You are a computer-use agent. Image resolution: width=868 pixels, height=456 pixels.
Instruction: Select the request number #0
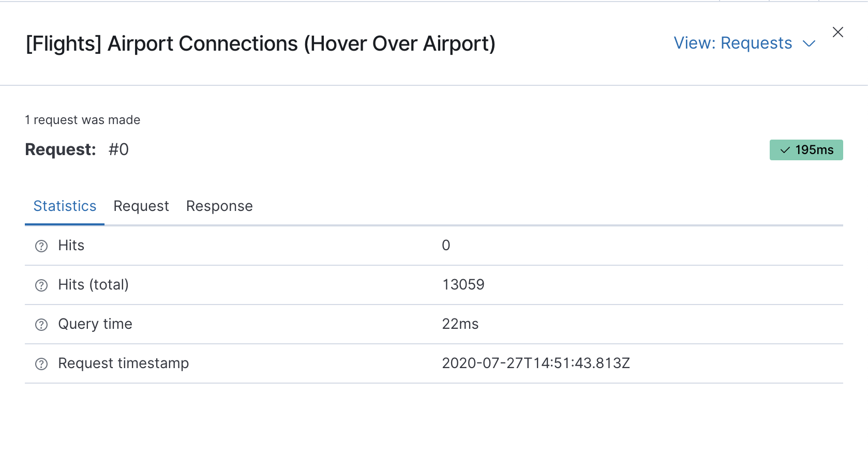(118, 149)
